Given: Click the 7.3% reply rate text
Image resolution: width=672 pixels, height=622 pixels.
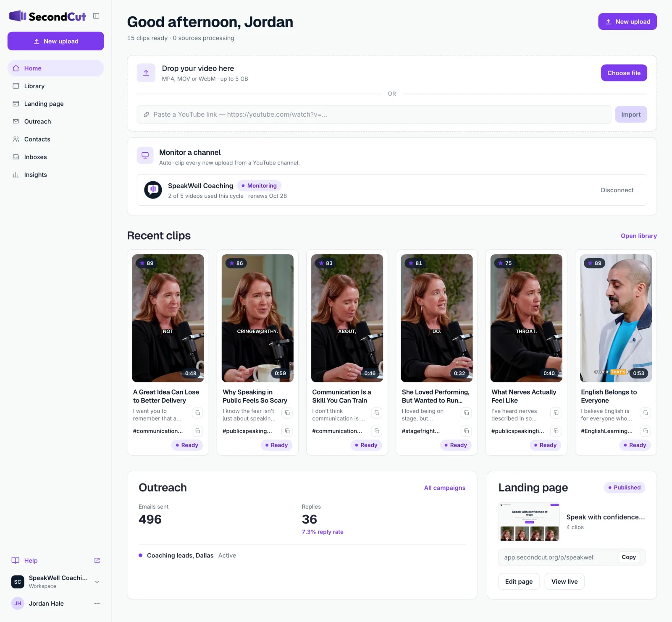Looking at the screenshot, I should [323, 532].
